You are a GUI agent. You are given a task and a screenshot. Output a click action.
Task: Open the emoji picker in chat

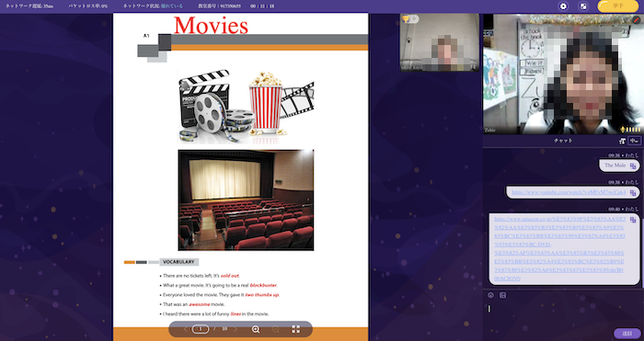[x=490, y=295]
